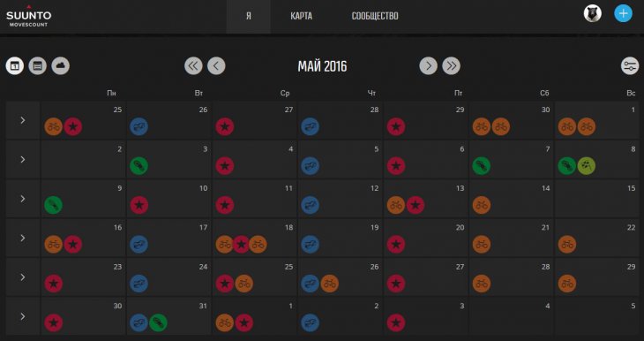Expand the week row starting May 9
This screenshot has height=341, width=644.
pyautogui.click(x=23, y=199)
